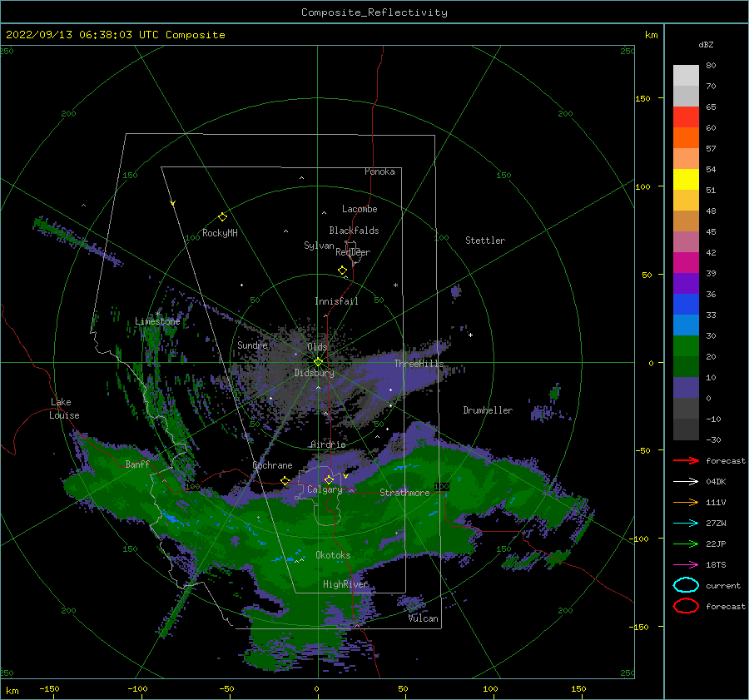Click the Didsbury city label
This screenshot has width=749, height=700.
pos(314,373)
